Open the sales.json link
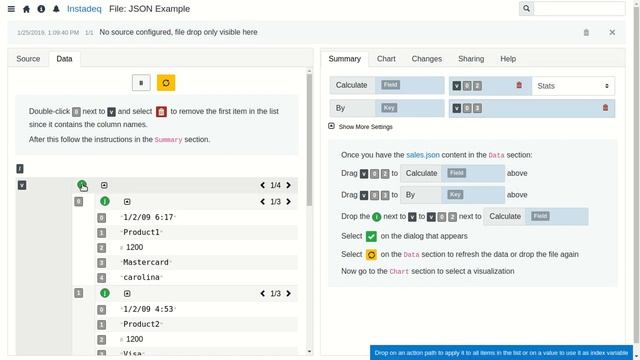The width and height of the screenshot is (640, 360). pos(423,155)
